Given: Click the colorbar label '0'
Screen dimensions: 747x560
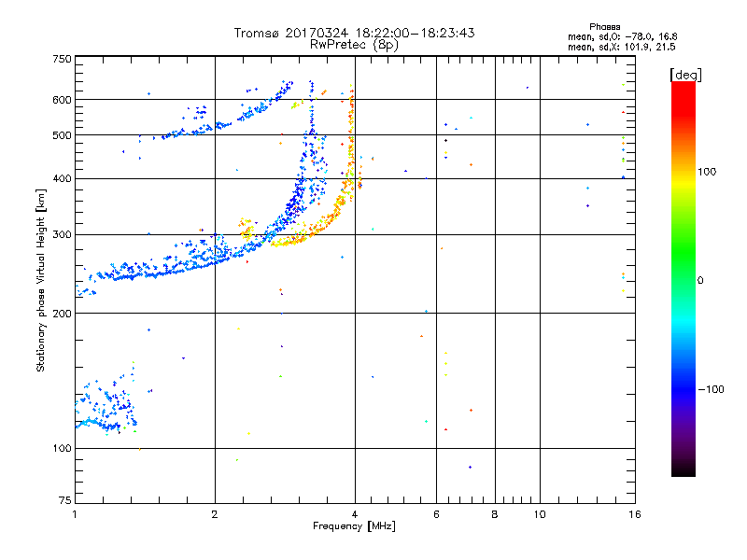Looking at the screenshot, I should (700, 281).
